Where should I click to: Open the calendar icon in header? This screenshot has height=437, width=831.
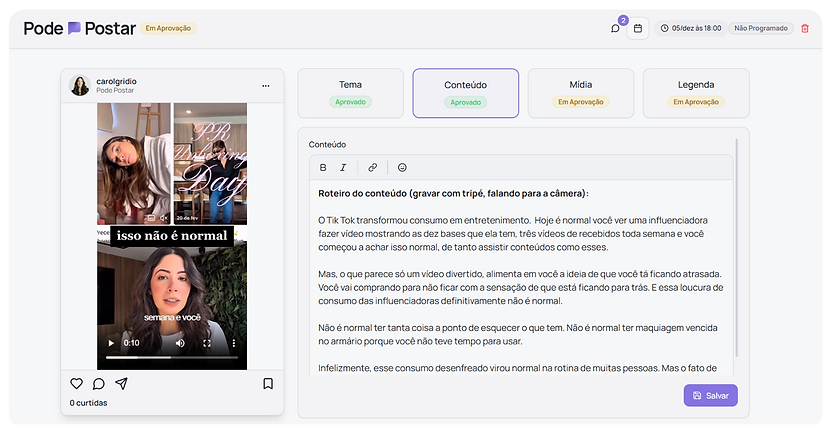coord(638,29)
